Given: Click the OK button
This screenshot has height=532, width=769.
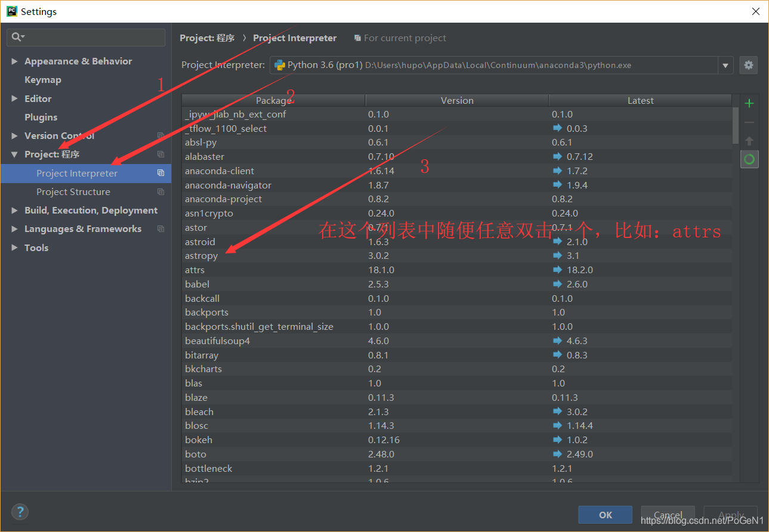Looking at the screenshot, I should pos(606,515).
